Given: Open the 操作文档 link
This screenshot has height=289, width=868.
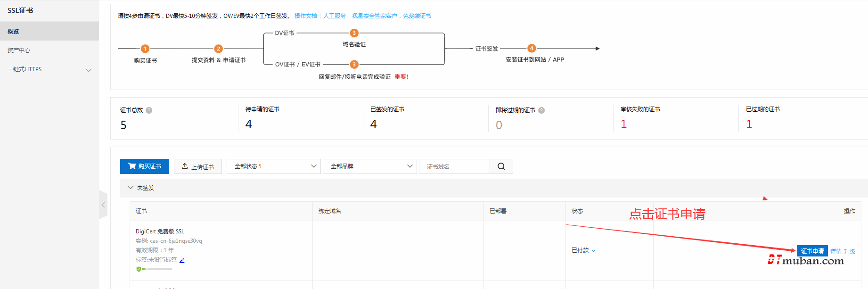Looking at the screenshot, I should click(306, 16).
